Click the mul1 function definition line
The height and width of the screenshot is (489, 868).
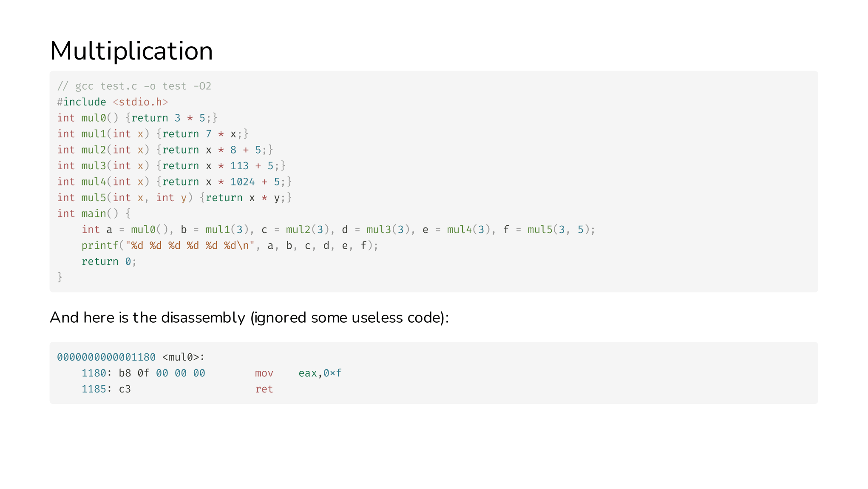pyautogui.click(x=152, y=134)
